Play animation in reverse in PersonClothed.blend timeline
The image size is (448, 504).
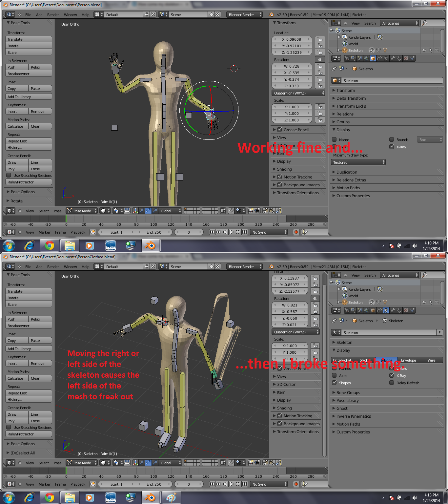coord(225,484)
